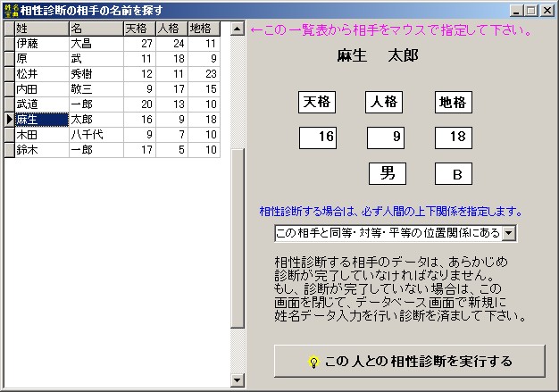Click the 人格 value field showing 9

coord(386,138)
